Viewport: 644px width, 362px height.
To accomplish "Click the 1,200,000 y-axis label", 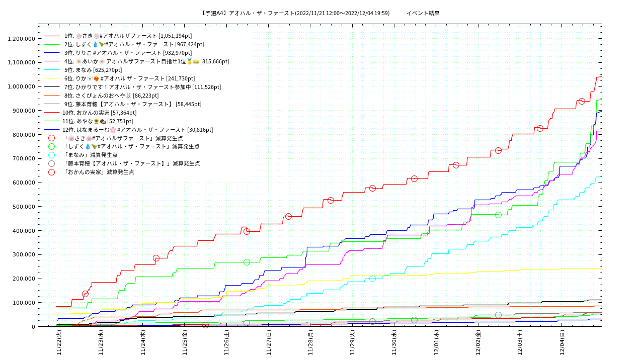I will click(x=21, y=39).
